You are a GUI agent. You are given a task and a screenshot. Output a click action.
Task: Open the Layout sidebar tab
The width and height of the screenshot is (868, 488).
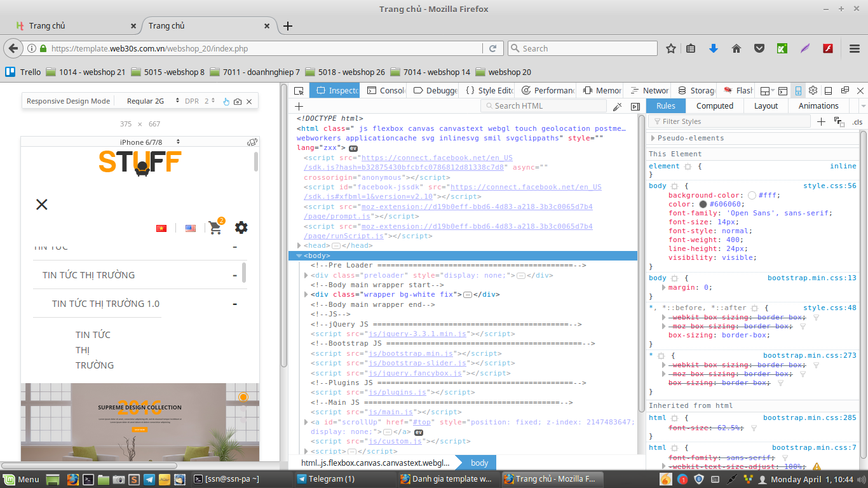(x=766, y=106)
